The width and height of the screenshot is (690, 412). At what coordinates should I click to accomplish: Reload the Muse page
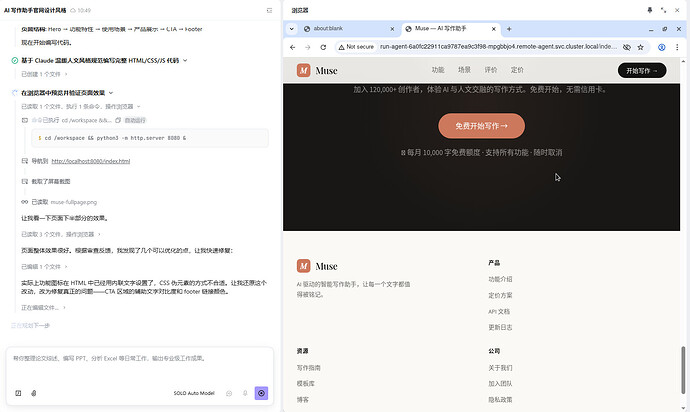323,47
